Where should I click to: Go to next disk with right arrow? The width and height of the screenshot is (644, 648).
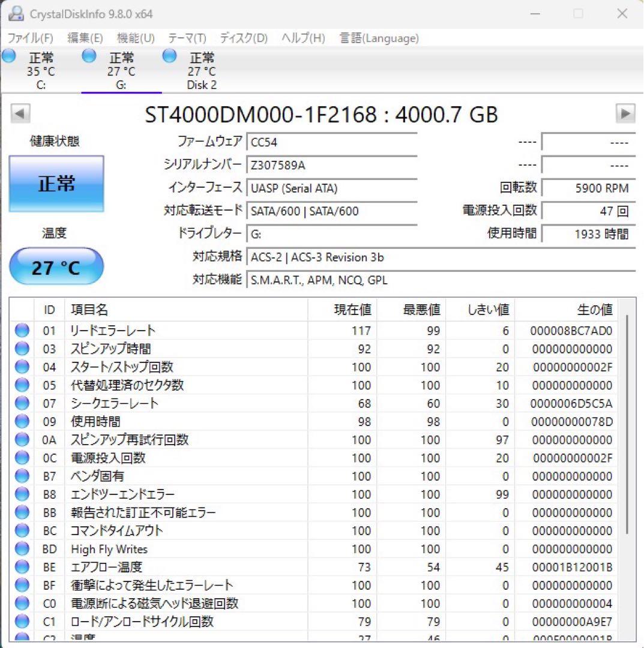(625, 113)
